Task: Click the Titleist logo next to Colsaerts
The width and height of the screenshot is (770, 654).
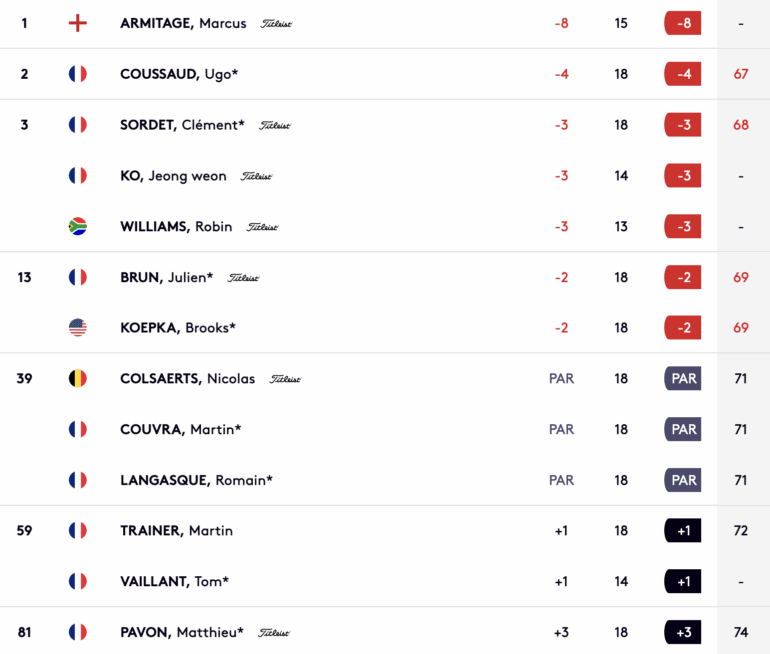Action: pos(285,379)
